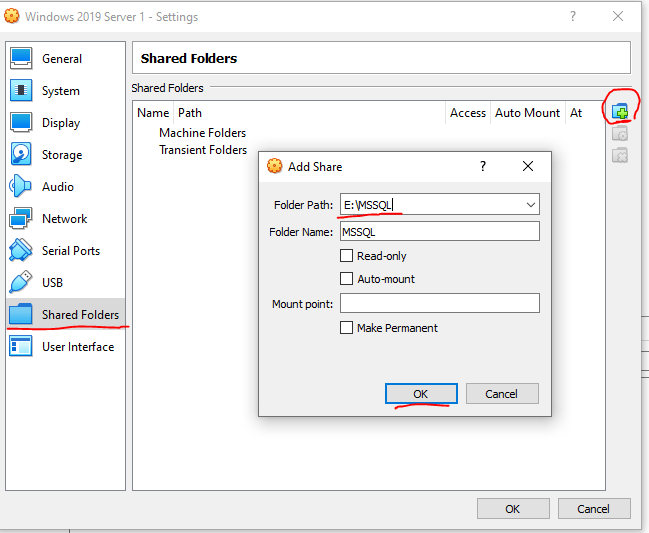The image size is (649, 533).
Task: Check the Auto-mount option
Action: click(x=347, y=279)
